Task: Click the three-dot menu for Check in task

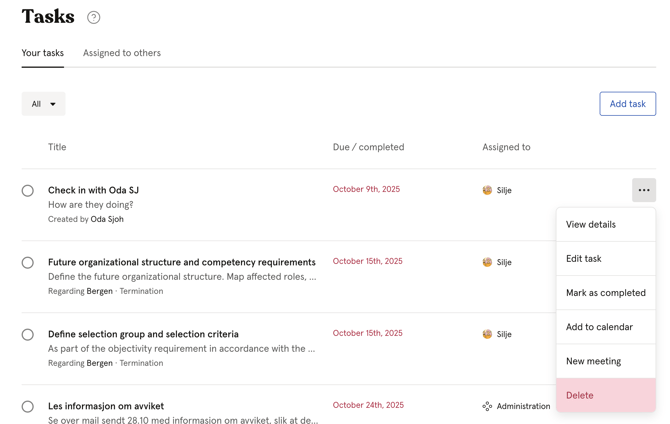Action: coord(643,190)
